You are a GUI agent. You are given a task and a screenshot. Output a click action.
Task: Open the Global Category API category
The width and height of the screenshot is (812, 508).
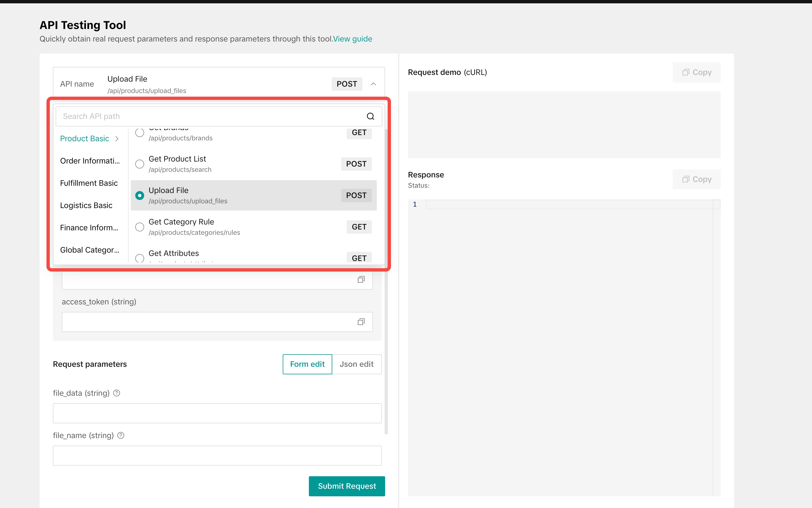(x=90, y=250)
